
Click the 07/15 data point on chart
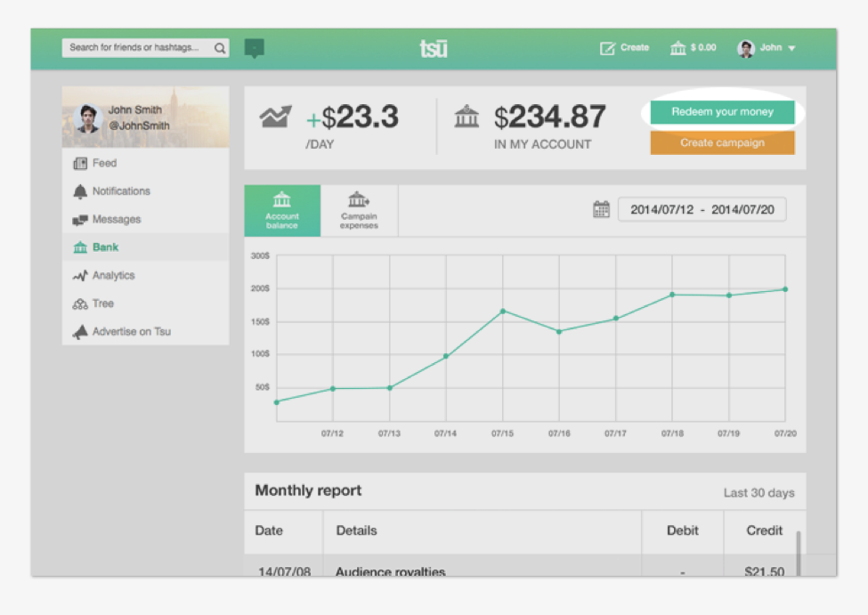click(503, 312)
